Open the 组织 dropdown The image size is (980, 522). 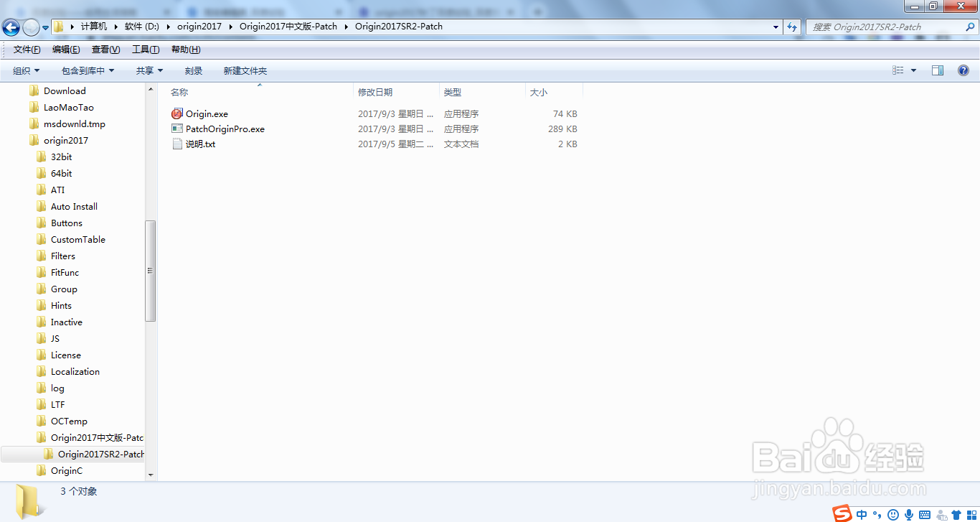pos(27,70)
